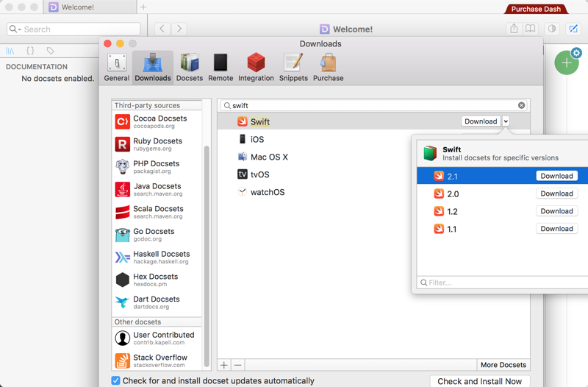
Task: Show docsets library sidebar icon
Action: point(10,51)
